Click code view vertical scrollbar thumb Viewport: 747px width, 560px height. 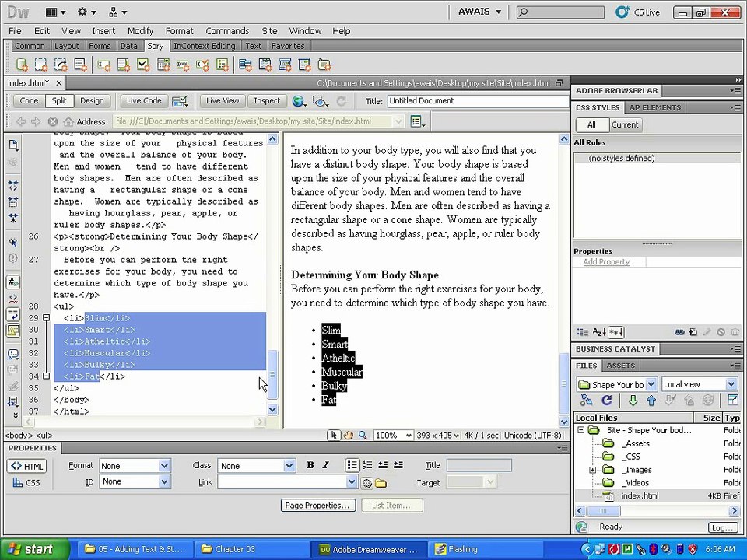pos(272,374)
